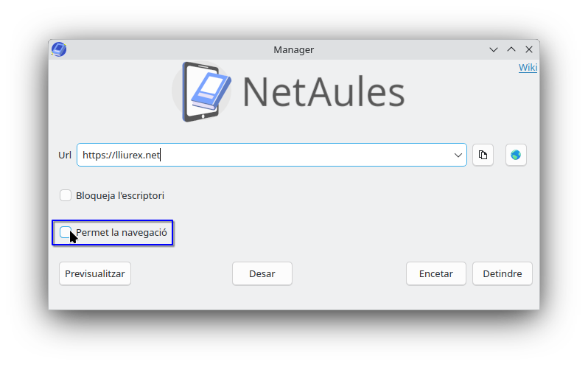Enable the Bloqueja l'escriptori checkbox
Viewport: 588px width, 367px height.
[x=66, y=195]
